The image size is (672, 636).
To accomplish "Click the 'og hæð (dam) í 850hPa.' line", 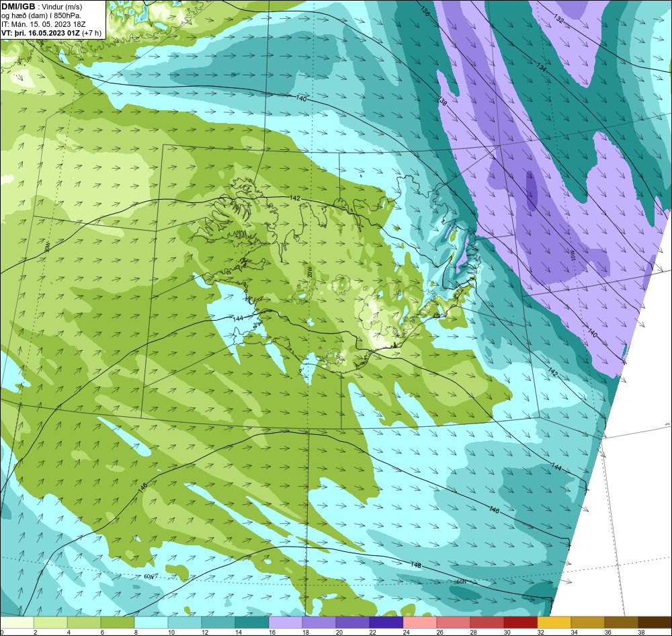I will click(41, 15).
